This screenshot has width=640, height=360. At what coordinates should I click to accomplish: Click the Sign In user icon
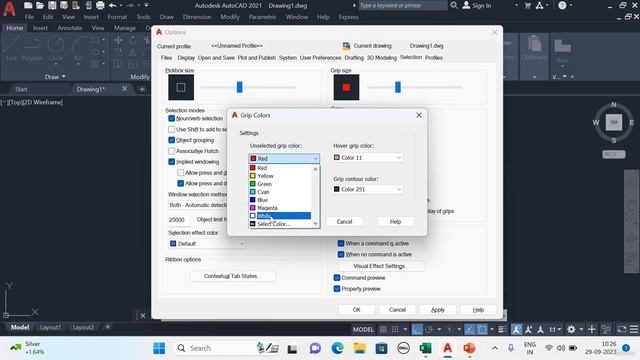467,5
